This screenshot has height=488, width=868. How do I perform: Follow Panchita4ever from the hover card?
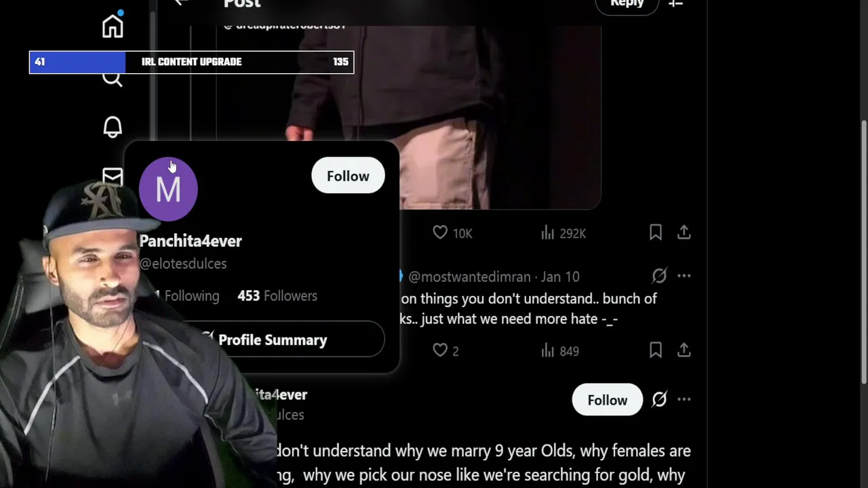348,176
